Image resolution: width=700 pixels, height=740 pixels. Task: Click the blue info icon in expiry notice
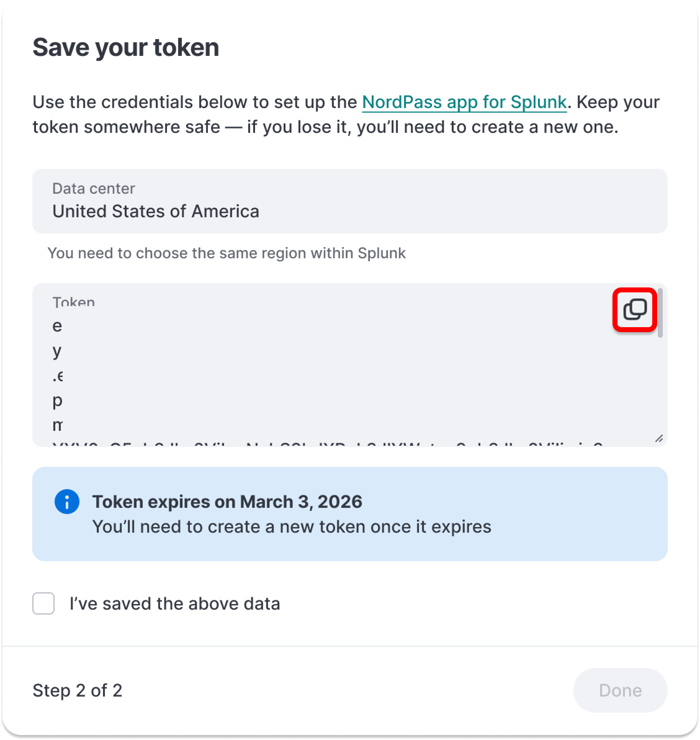pos(67,501)
